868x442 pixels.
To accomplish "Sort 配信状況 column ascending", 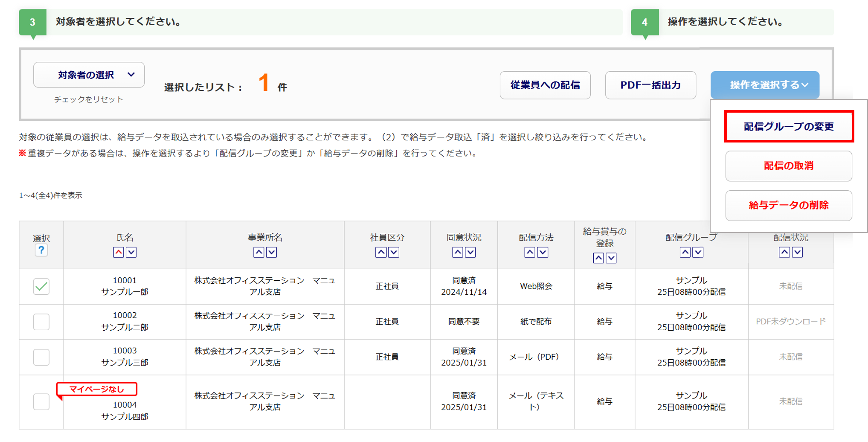I will [x=784, y=252].
